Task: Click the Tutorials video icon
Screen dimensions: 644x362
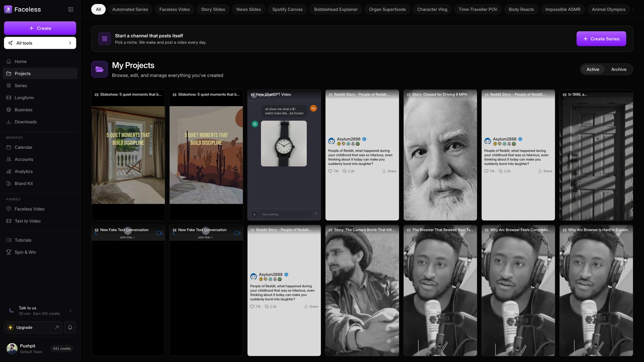Action: click(x=9, y=240)
